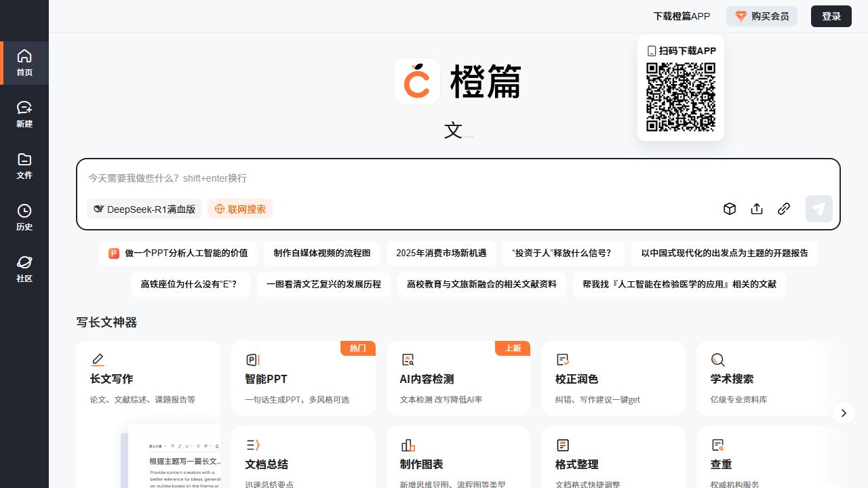Open the 文件 files sidebar icon
Screen dimensions: 868x488
[24, 159]
